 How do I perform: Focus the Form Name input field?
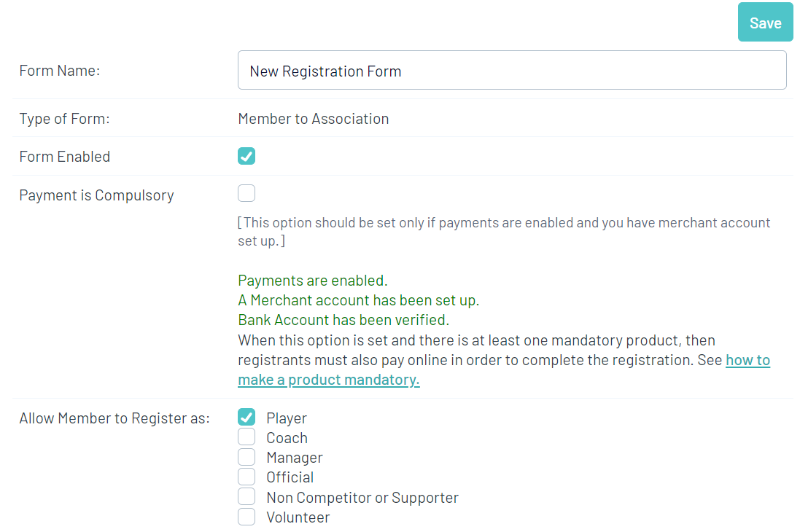click(x=511, y=71)
